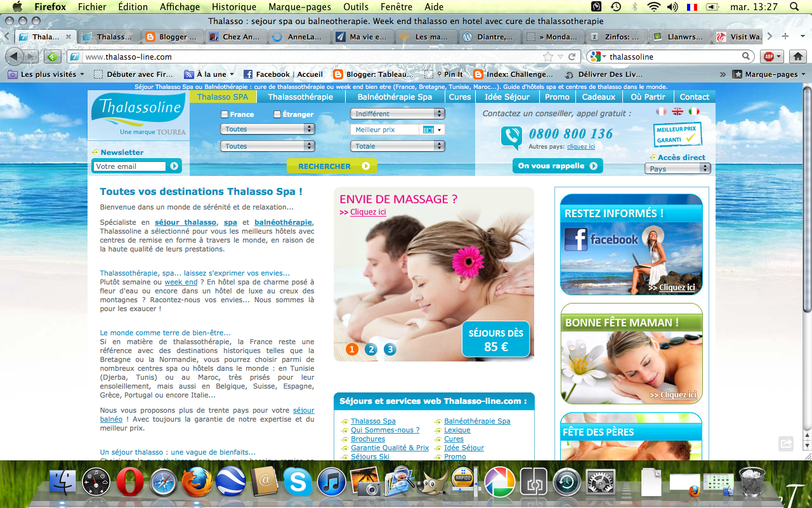Tick the France checkbox

pyautogui.click(x=225, y=114)
